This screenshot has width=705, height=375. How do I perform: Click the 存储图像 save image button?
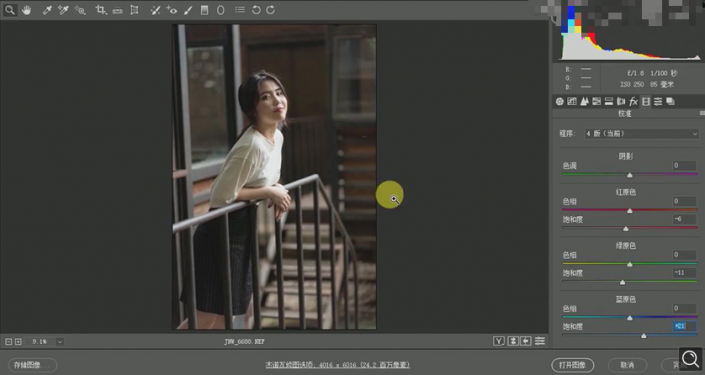click(x=32, y=365)
